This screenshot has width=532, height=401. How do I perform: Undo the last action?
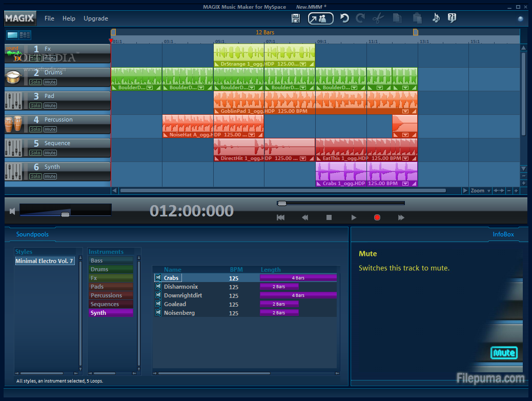344,18
